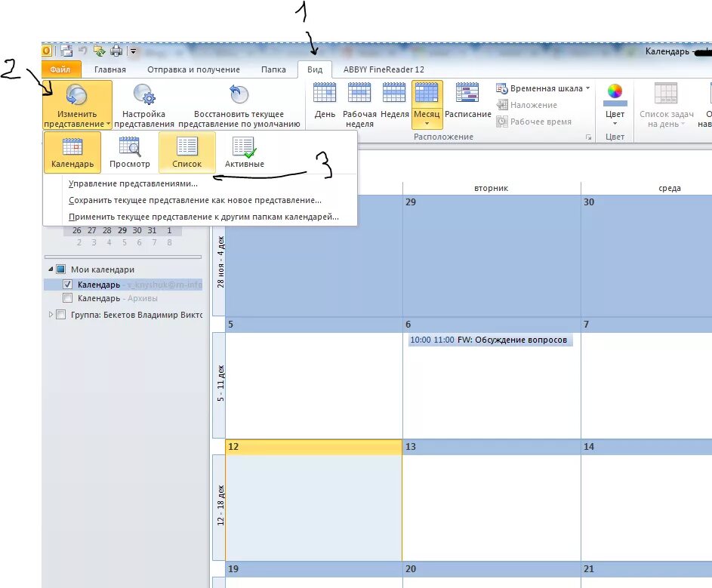
Task: Click day 21 header in month grid
Action: coord(646,569)
